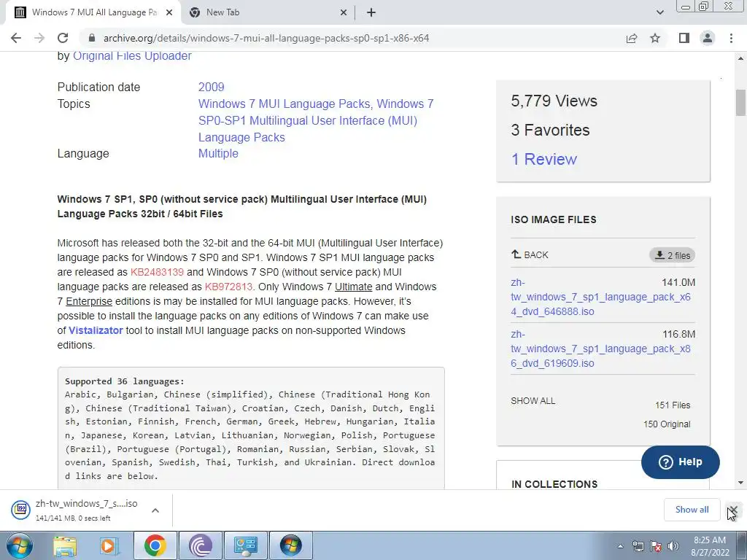This screenshot has width=747, height=560.
Task: Close the Windows 7 MUI tab
Action: 169,13
